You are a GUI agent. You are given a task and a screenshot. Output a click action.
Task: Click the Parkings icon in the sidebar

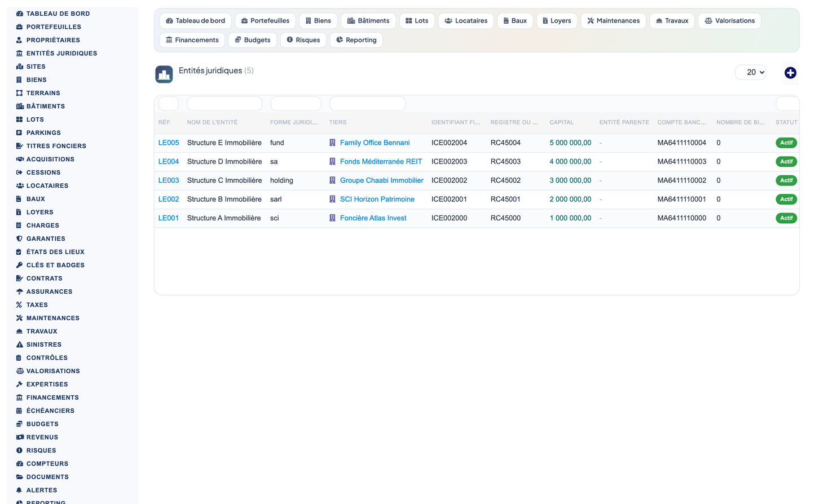[20, 133]
